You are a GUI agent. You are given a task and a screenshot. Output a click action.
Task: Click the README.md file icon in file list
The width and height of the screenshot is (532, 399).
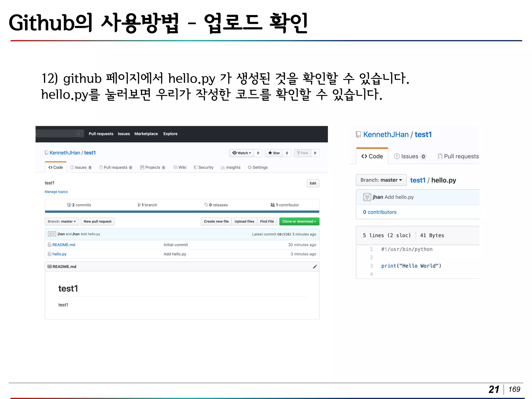click(x=49, y=245)
